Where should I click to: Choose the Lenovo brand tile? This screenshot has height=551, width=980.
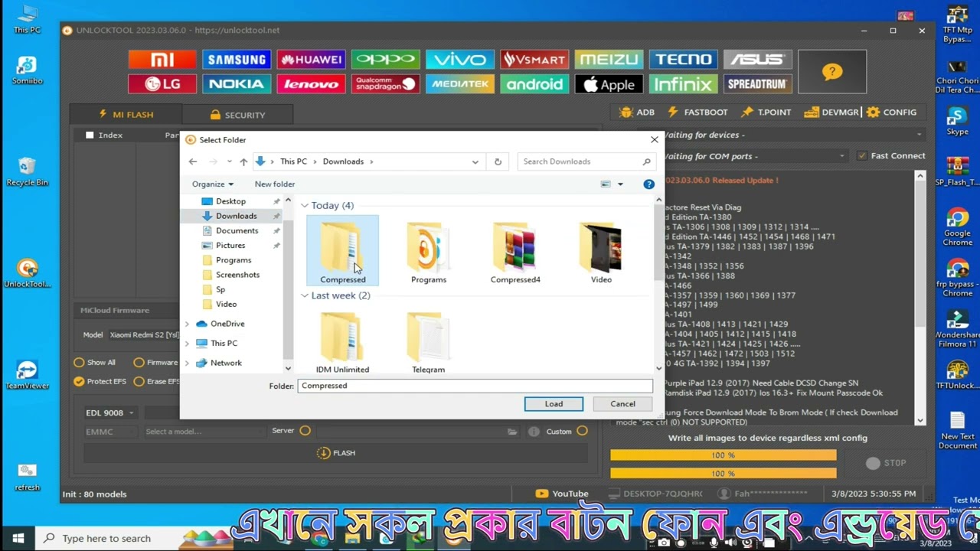pos(311,84)
